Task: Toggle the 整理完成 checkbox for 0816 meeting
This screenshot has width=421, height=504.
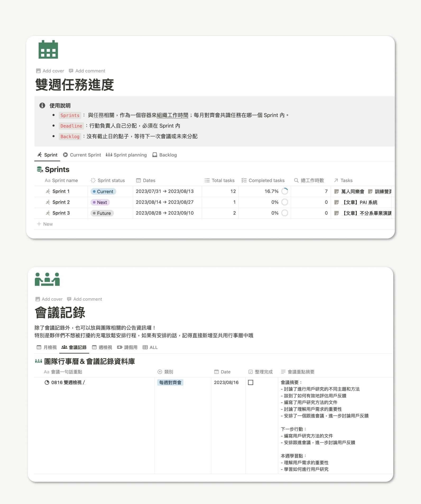Action: click(x=251, y=382)
